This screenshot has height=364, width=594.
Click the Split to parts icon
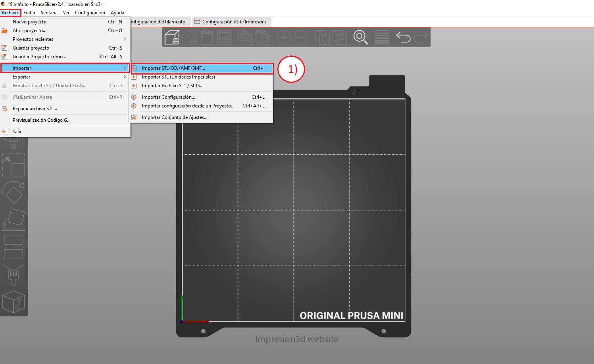pos(340,37)
